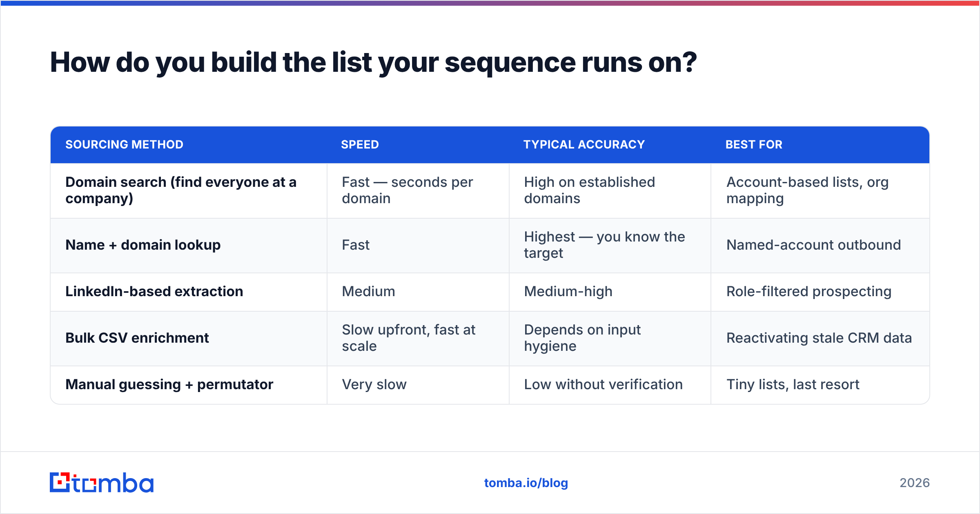Click the 'Named-account outbound' cell
Viewport: 980px width, 514px height.
point(820,246)
